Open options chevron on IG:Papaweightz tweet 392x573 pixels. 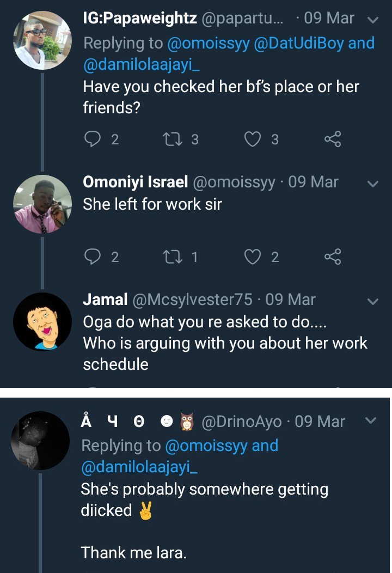373,20
